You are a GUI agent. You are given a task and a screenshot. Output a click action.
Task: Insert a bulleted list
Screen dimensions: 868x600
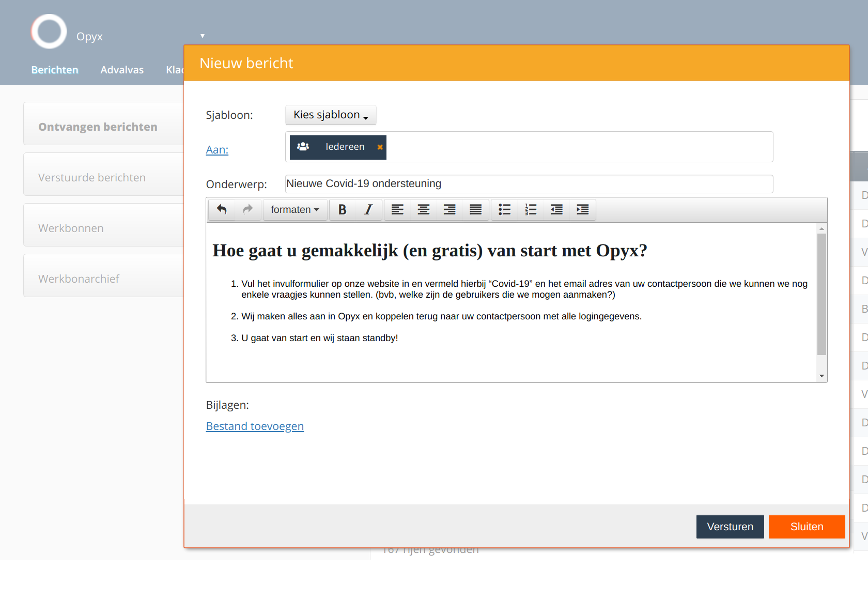tap(504, 209)
